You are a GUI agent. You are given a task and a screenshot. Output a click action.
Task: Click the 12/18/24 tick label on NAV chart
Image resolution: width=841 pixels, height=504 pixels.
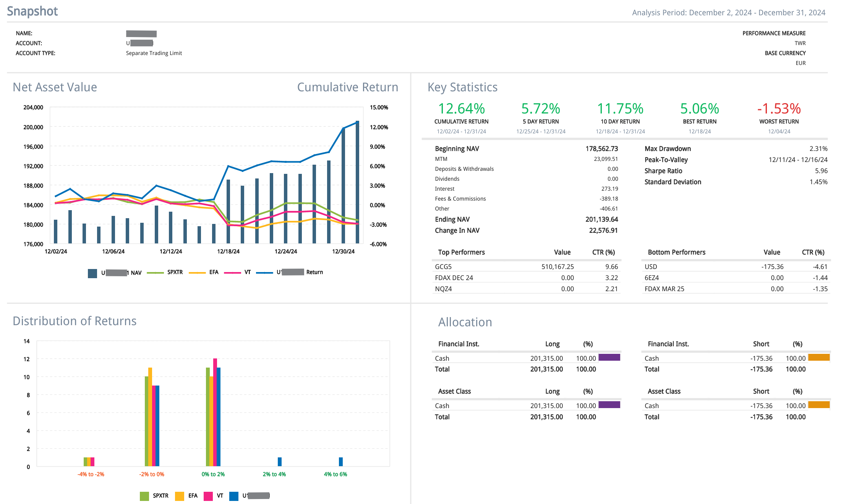(228, 251)
